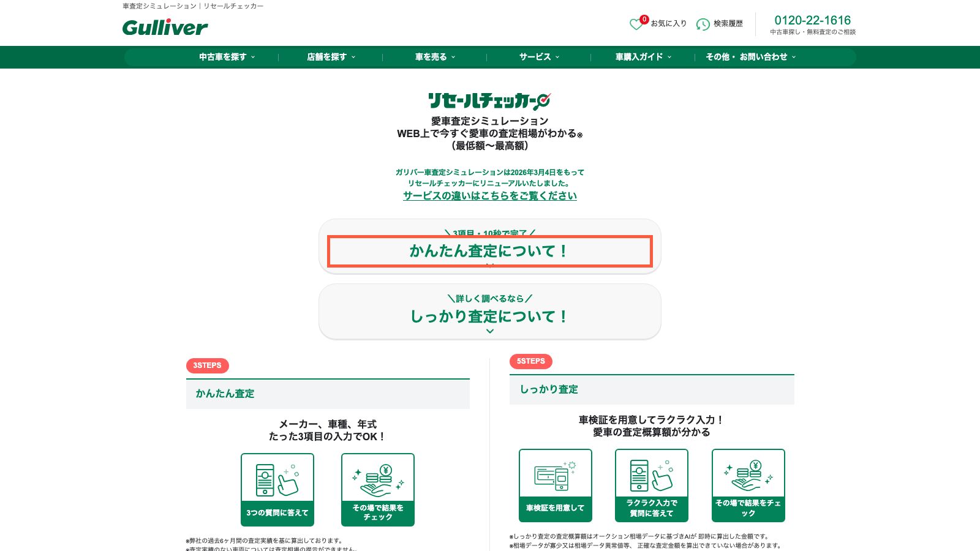This screenshot has height=551, width=980.
Task: Click the 愛車査定シミュレーション headline
Action: 490,121
